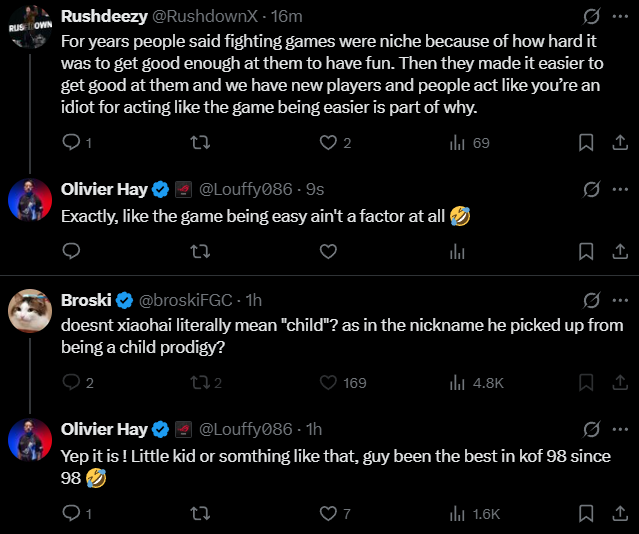Open Broski's cat avatar profile
This screenshot has width=639, height=534.
(29, 310)
